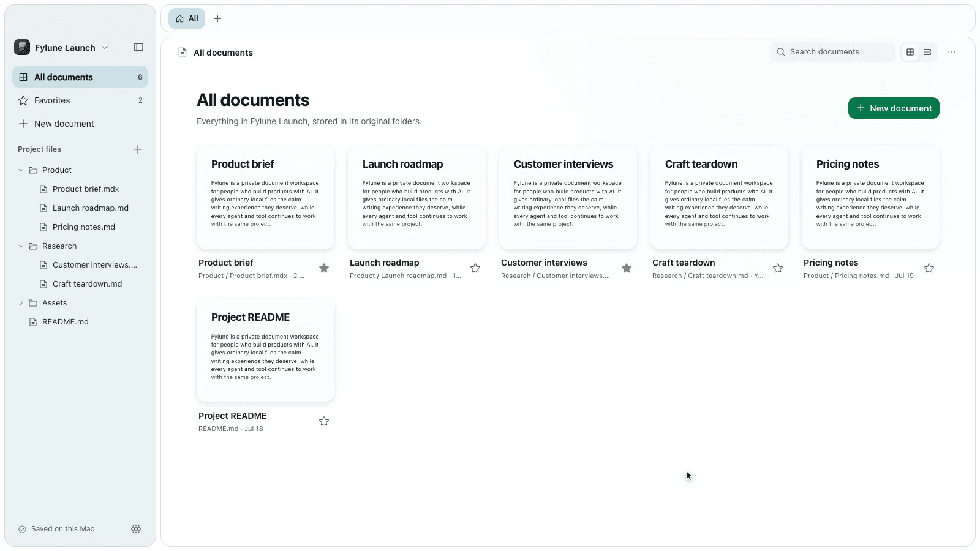
Task: Click the Craft teardown title below card
Action: (684, 263)
